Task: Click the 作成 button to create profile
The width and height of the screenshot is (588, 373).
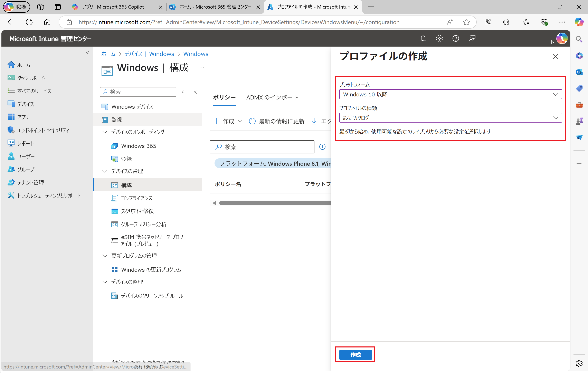Action: coord(354,355)
